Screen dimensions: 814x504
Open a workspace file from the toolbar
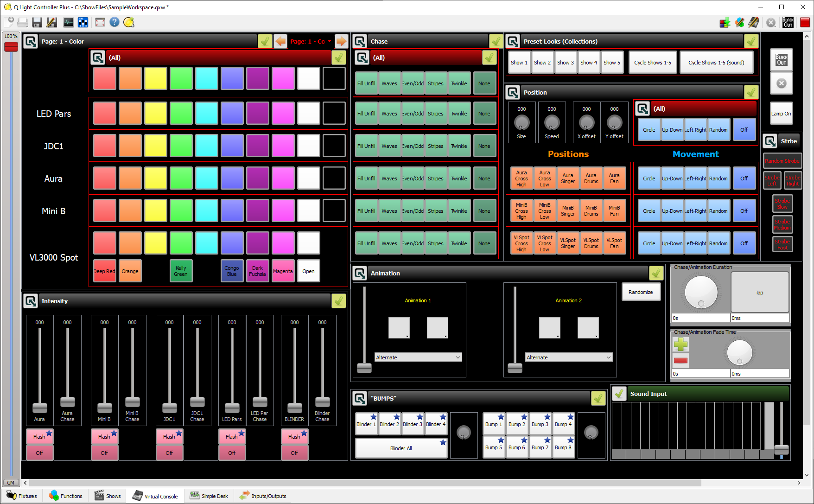(23, 22)
